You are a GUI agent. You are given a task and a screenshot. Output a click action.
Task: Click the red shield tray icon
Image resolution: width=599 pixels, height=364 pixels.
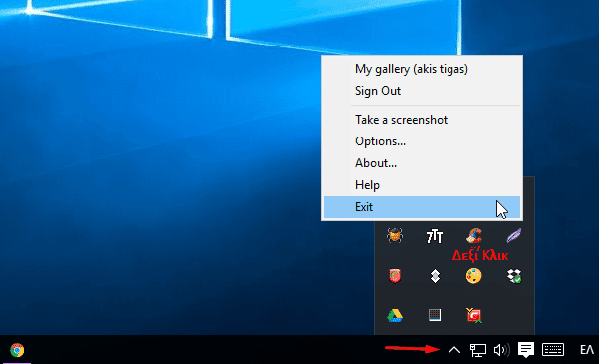tap(395, 276)
